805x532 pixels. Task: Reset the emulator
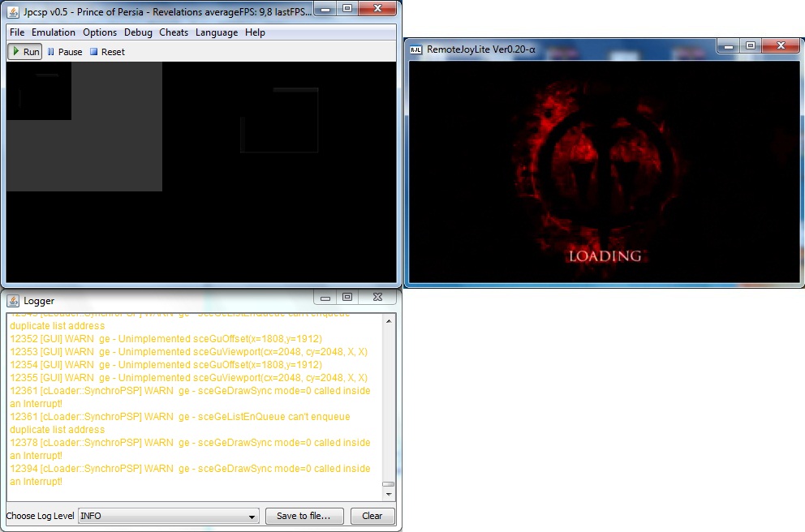click(x=107, y=52)
